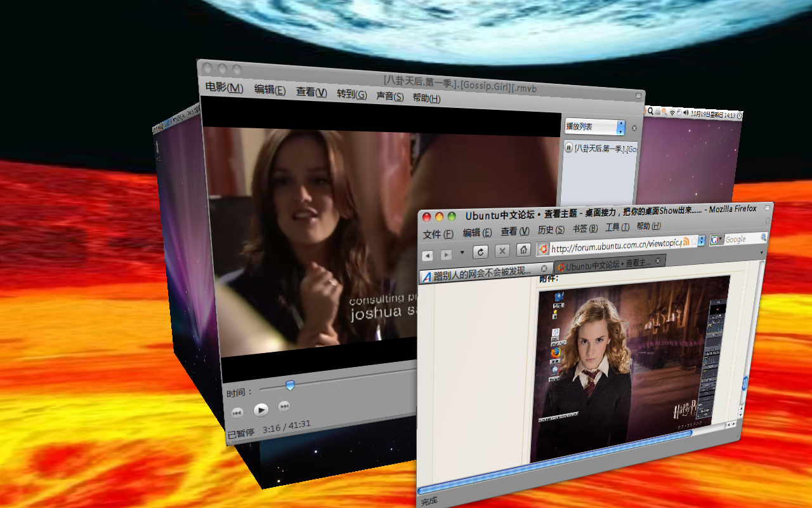812x508 pixels.
Task: Open movie player 帮助(H) menu
Action: click(x=426, y=98)
